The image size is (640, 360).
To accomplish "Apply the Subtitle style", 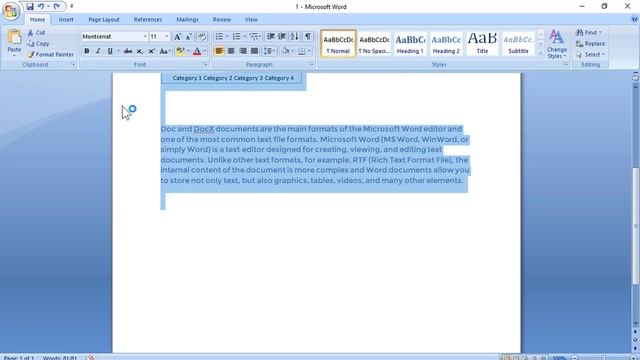I will [518, 44].
